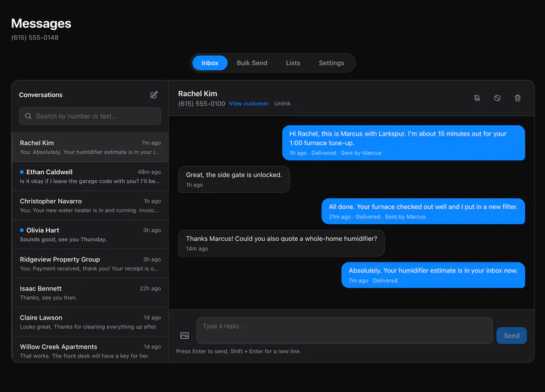This screenshot has height=392, width=545.
Task: Click the magnifier icon in search box
Action: click(x=28, y=116)
